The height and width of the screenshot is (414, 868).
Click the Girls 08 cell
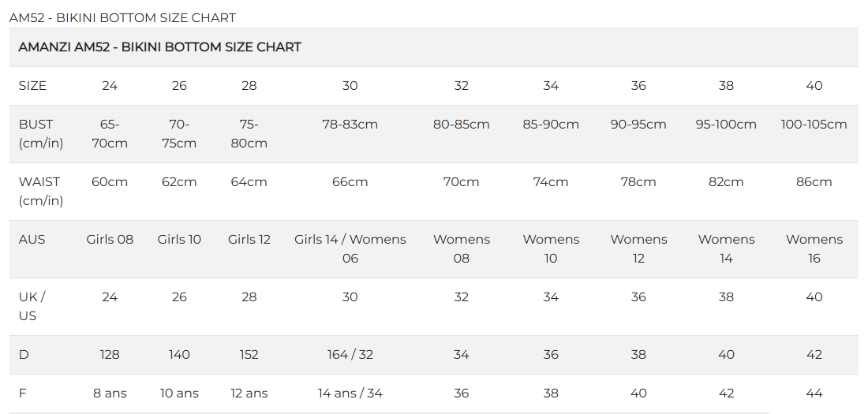pos(110,240)
